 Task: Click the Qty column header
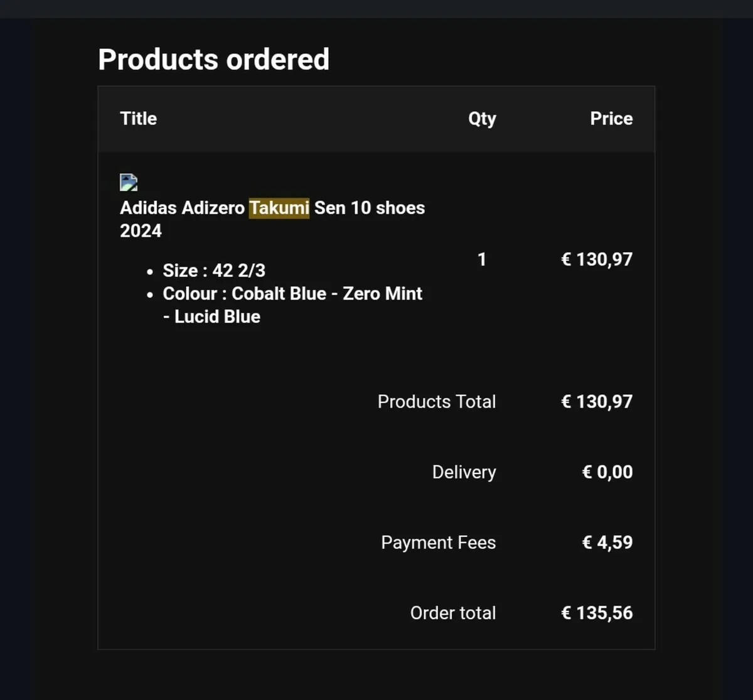(482, 119)
